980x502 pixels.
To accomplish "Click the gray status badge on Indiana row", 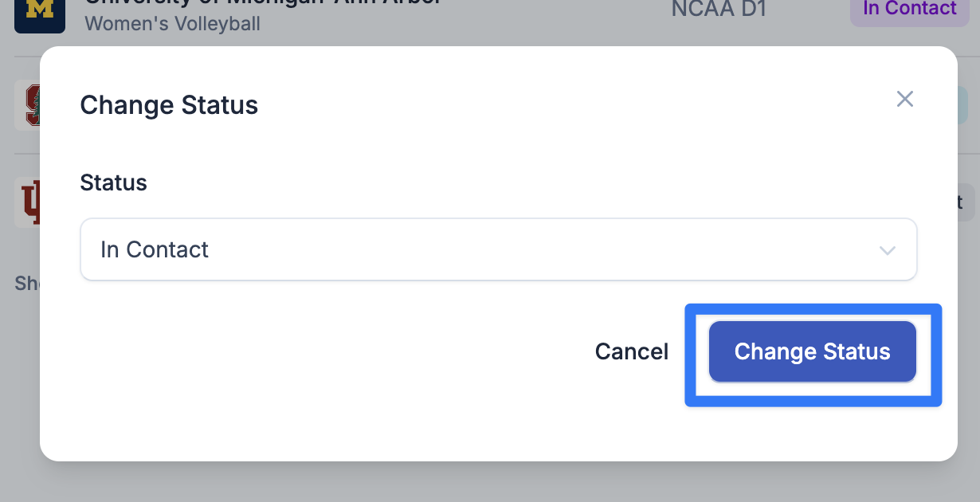I will tap(966, 202).
